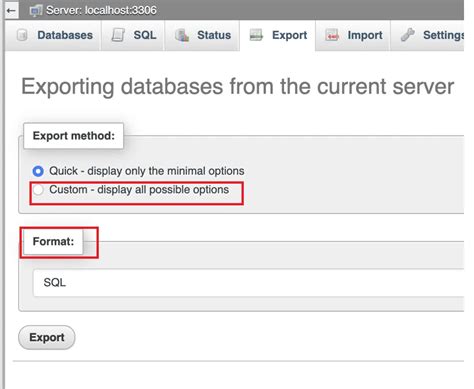Switch to the Import tab
This screenshot has height=389, width=474.
tap(353, 35)
